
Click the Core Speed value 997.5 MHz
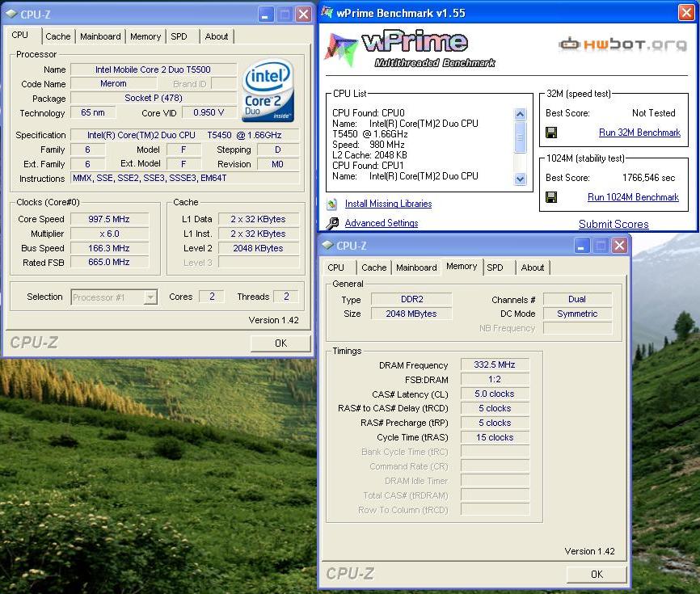click(x=109, y=219)
